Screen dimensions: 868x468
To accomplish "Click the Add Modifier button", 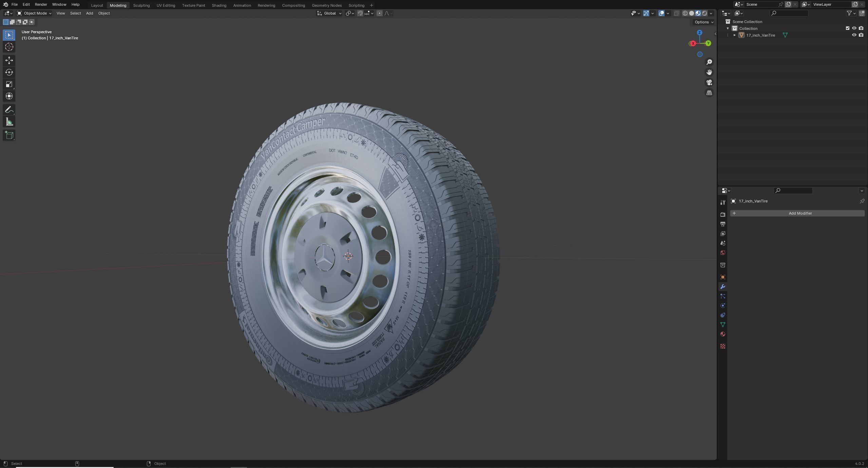I will coord(797,213).
